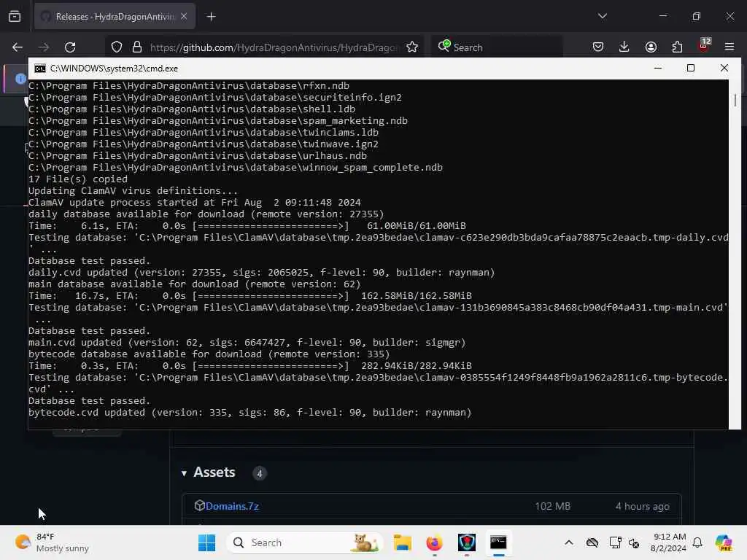
Task: Collapse the Assets section triangle
Action: click(x=184, y=473)
